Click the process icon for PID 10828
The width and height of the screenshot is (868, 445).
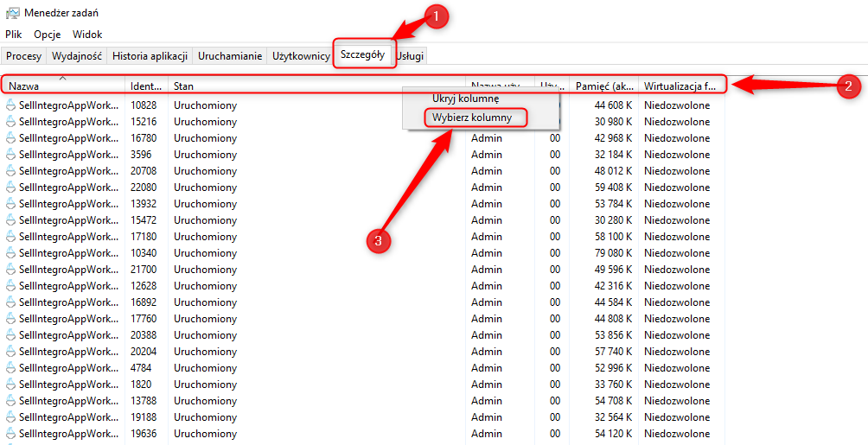click(11, 105)
